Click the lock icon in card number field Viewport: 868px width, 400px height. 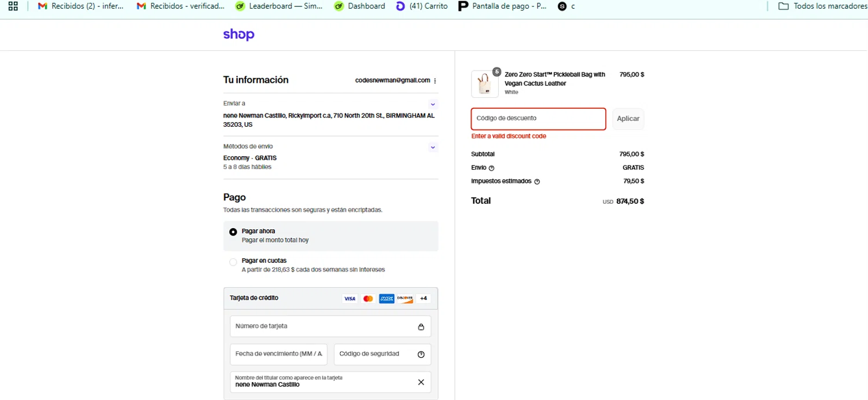(421, 327)
